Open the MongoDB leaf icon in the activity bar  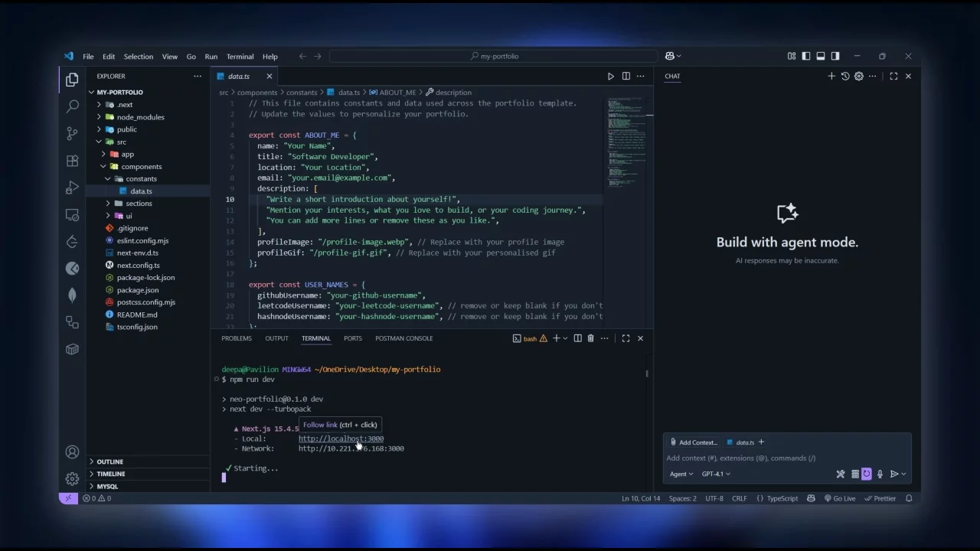tap(72, 295)
